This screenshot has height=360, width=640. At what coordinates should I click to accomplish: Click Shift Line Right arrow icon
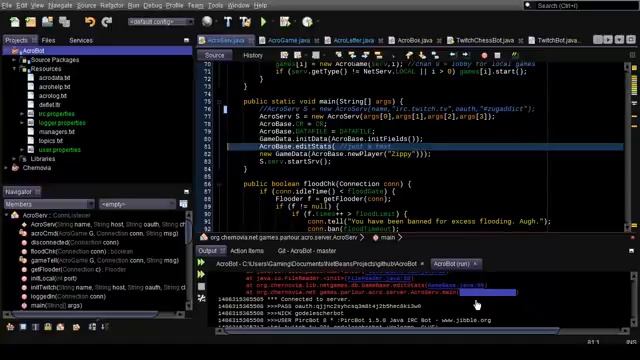465,55
